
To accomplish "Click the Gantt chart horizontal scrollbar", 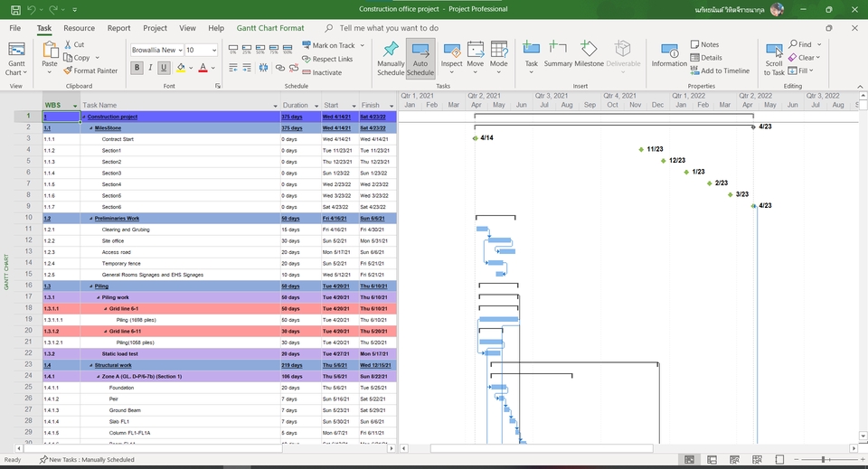I will tap(542, 448).
